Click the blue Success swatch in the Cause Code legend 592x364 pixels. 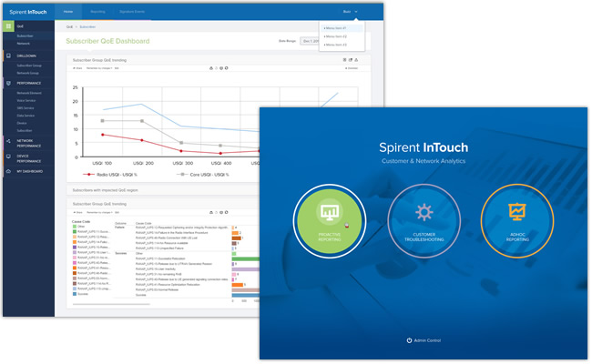[75, 294]
